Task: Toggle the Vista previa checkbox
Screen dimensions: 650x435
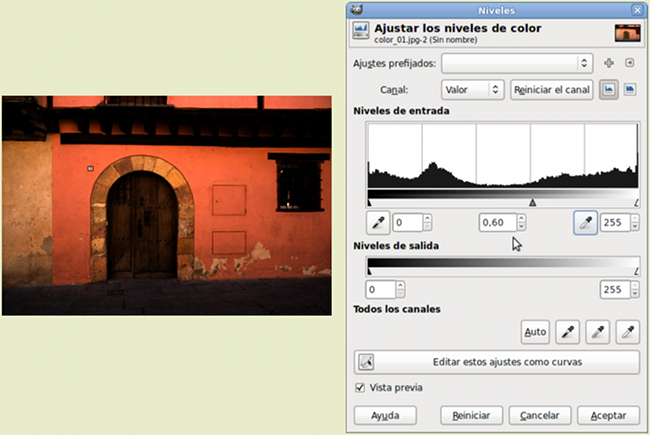Action: pos(360,387)
